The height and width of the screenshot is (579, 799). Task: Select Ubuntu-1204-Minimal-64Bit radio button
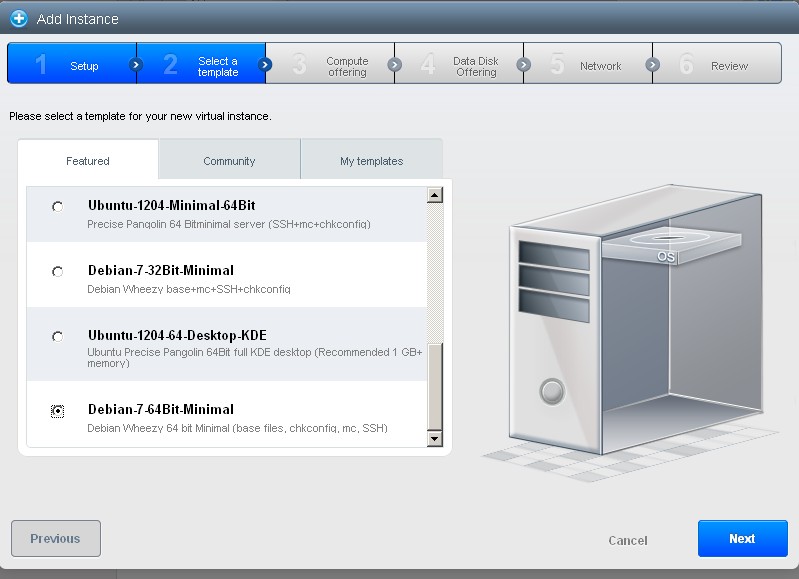58,207
